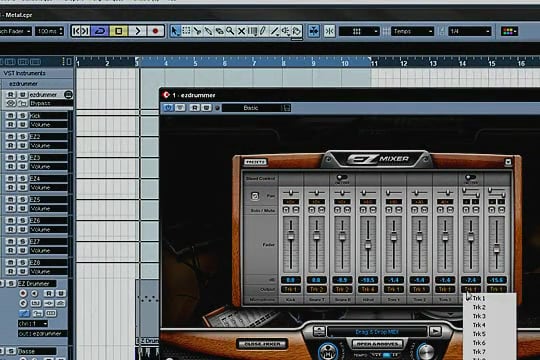540x360 pixels.
Task: Select the Time Warp tool
Action: tap(252, 31)
